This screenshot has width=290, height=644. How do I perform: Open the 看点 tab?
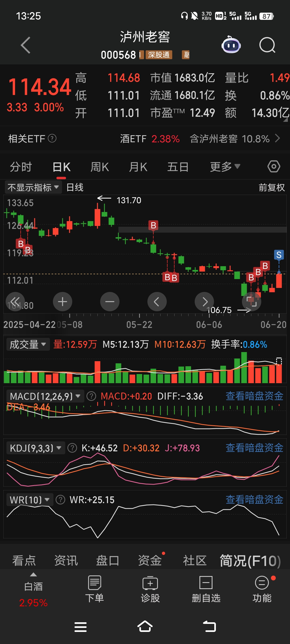(24, 561)
